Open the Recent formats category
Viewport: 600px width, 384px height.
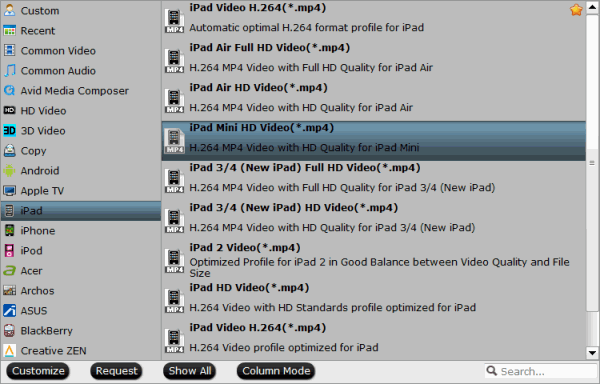[x=81, y=31]
